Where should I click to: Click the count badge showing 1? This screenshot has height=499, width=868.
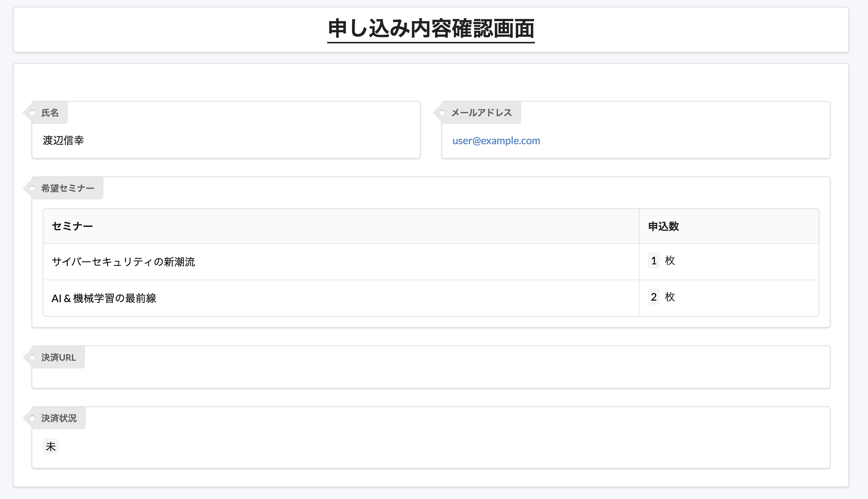[653, 261]
